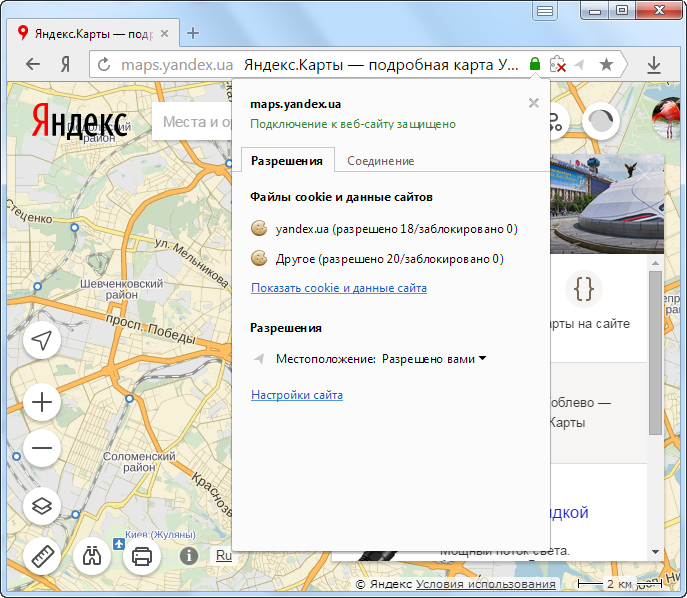Open the map layers button

tap(42, 506)
